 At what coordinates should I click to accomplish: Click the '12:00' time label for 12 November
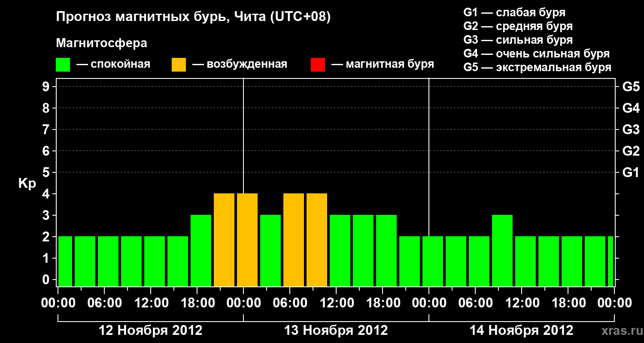click(x=151, y=303)
